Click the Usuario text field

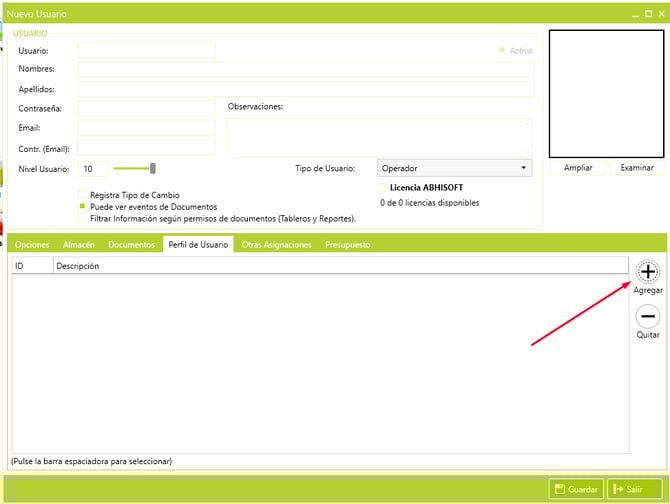pos(146,51)
